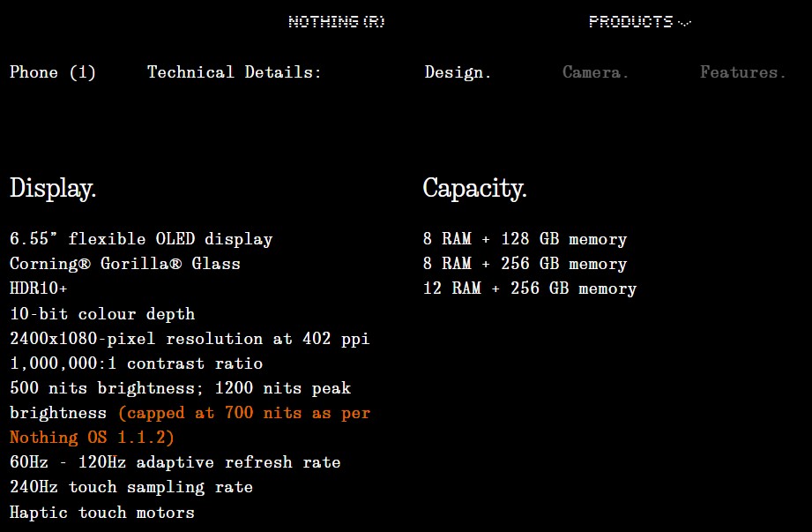Switch to the Camera tab
The height and width of the screenshot is (532, 812).
pos(595,72)
